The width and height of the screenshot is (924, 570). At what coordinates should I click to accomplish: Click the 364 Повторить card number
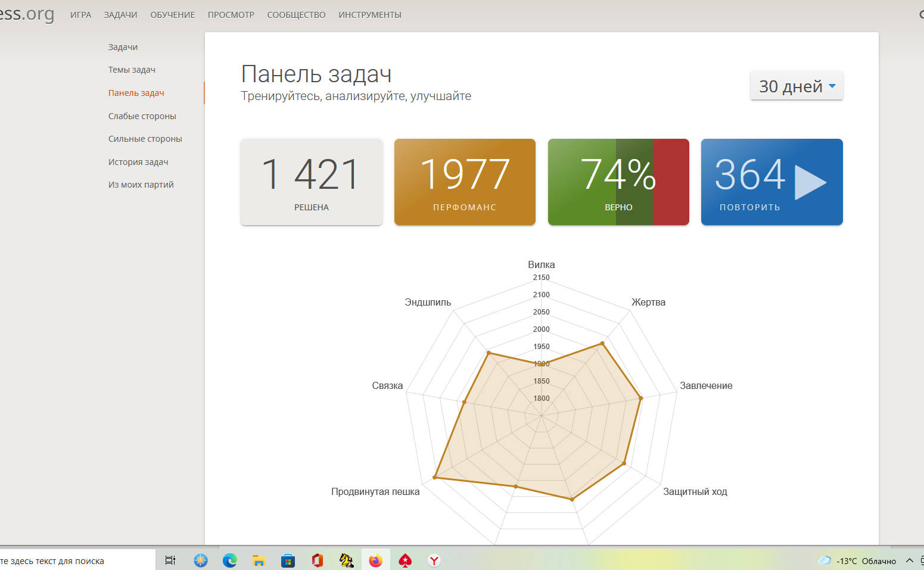tap(750, 175)
